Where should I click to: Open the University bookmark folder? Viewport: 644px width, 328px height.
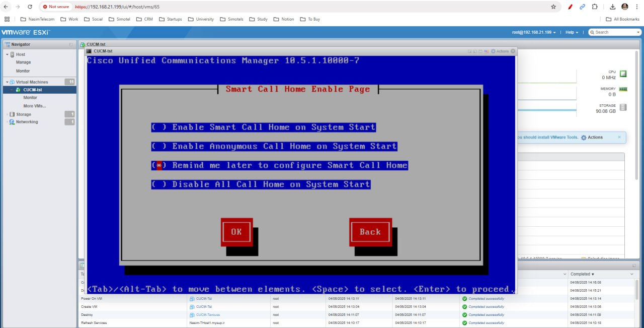pyautogui.click(x=201, y=19)
